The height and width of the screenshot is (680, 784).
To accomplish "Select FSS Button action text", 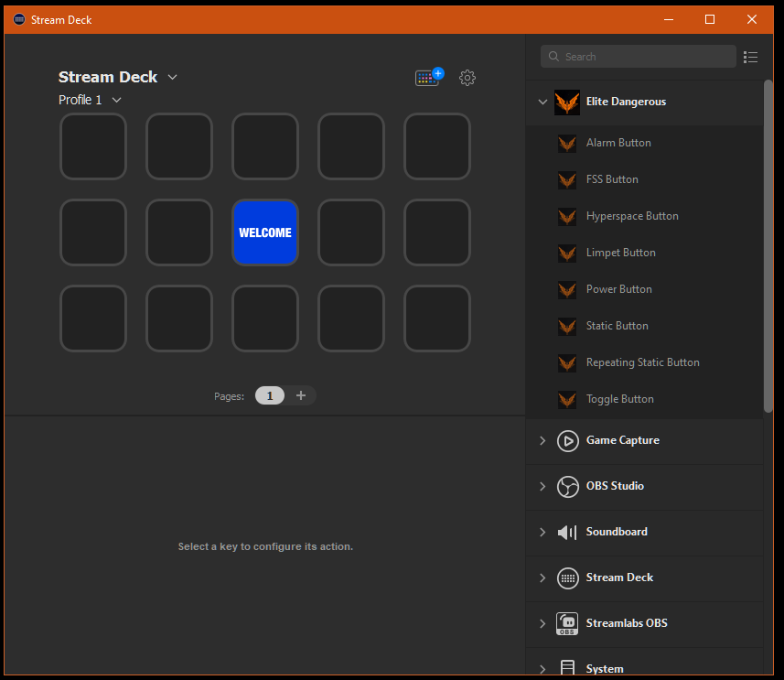I will click(x=612, y=179).
